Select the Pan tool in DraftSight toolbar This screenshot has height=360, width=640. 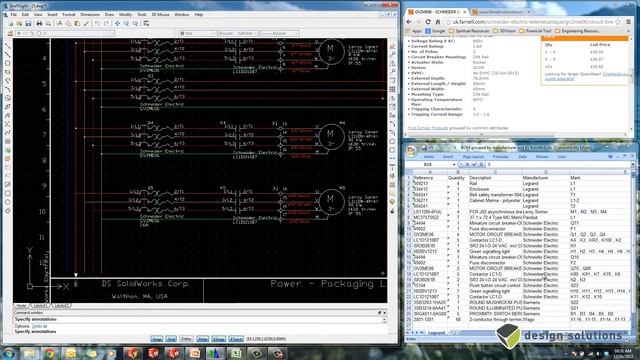(118, 24)
